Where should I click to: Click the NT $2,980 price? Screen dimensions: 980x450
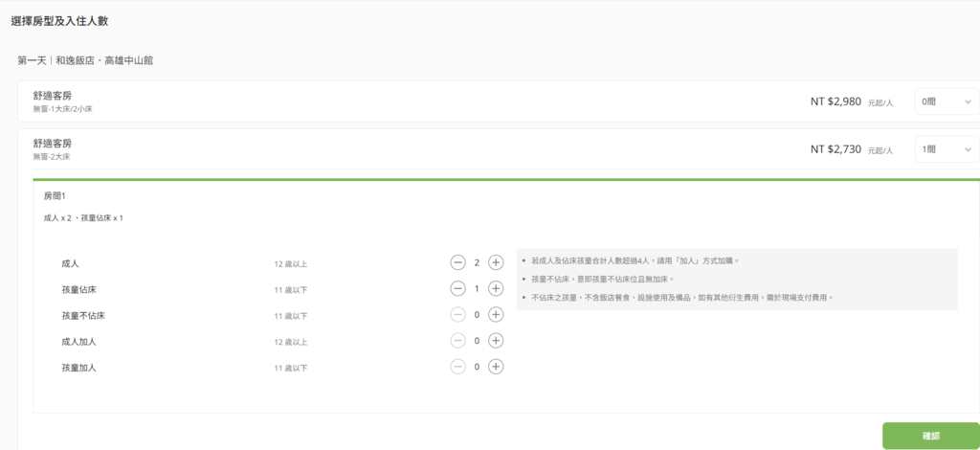click(x=835, y=101)
